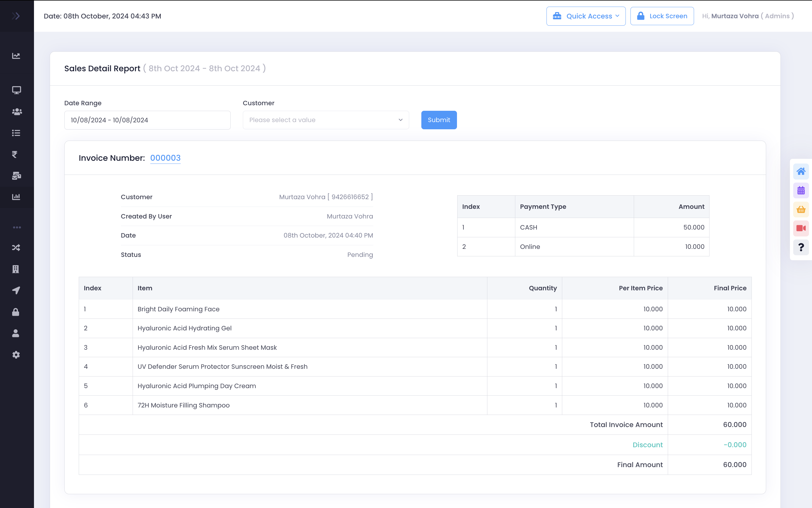Open the settings gear sidebar icon
Screen dimensions: 812x508
(x=16, y=355)
